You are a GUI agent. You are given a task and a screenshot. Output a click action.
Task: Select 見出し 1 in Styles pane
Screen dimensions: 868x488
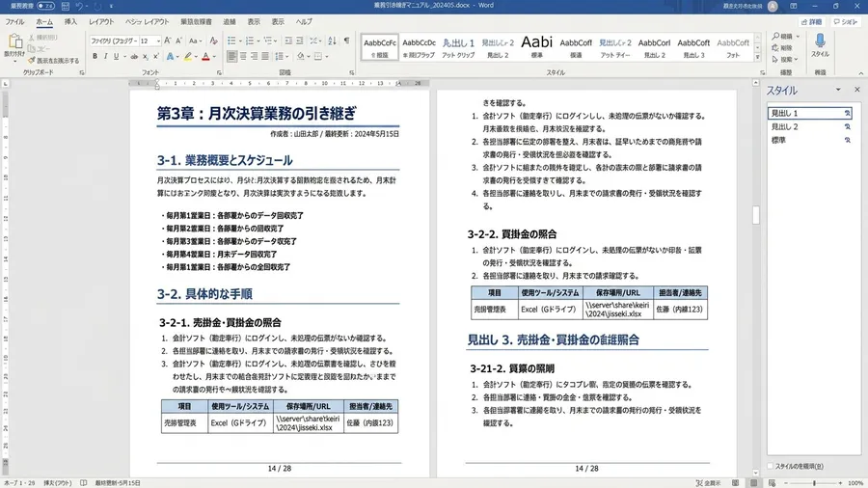[x=809, y=113]
